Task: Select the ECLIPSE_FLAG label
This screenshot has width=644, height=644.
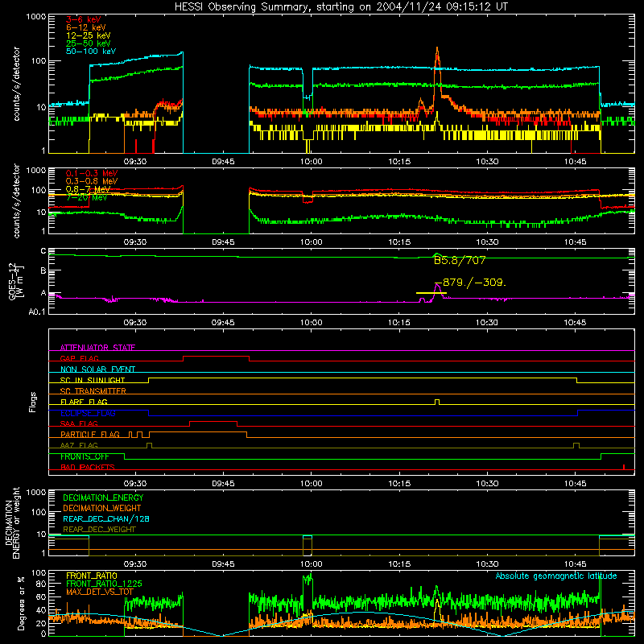Action: [88, 413]
